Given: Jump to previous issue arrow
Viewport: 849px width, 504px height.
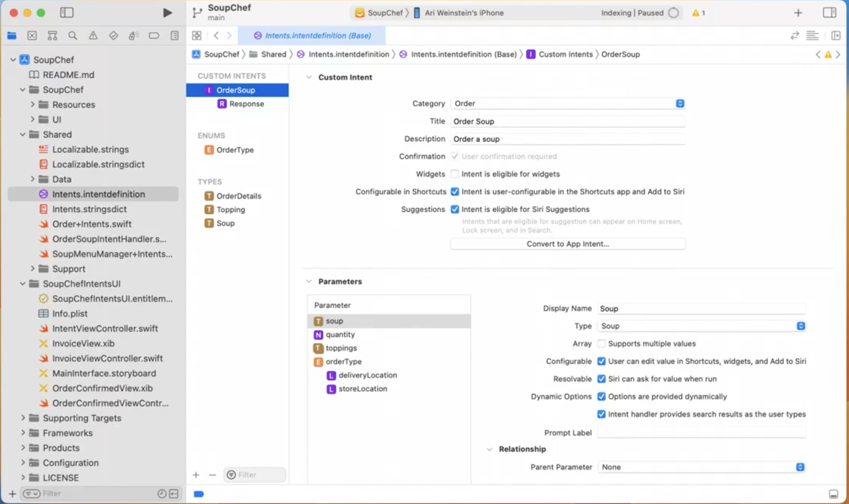Looking at the screenshot, I should coord(818,54).
